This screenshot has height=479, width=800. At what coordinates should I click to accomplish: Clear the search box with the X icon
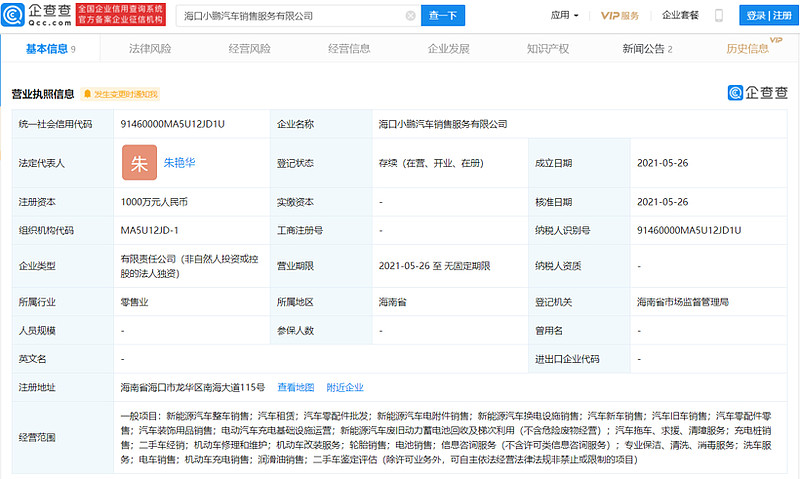click(410, 16)
